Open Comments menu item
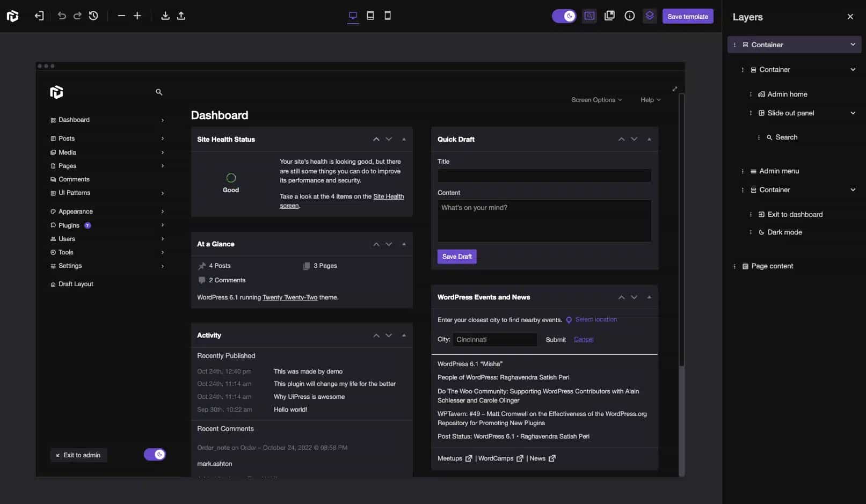Viewport: 866px width, 504px height. click(x=74, y=179)
